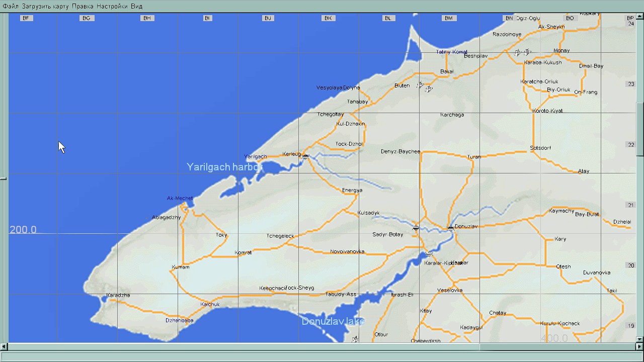Viewport: 644px width, 362px height.
Task: Click the Turan town label
Action: point(474,157)
